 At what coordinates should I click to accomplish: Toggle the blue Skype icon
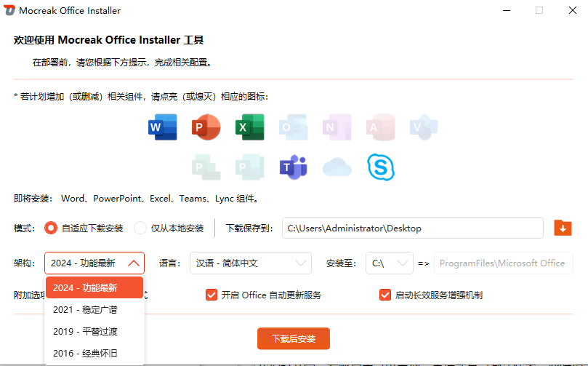coord(380,167)
